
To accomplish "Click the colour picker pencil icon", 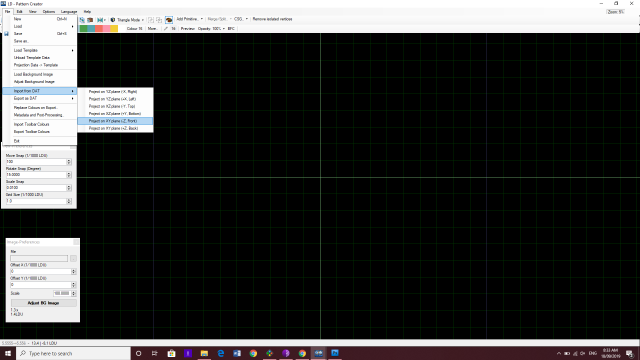I will pyautogui.click(x=166, y=29).
